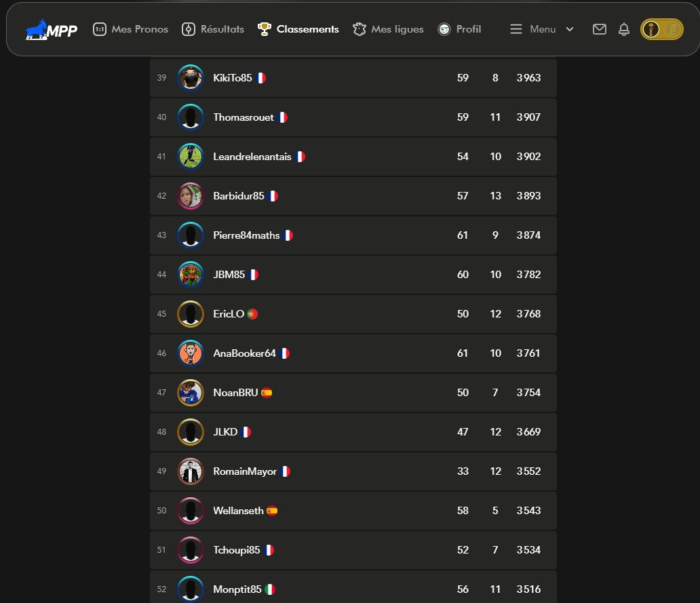Image resolution: width=700 pixels, height=603 pixels.
Task: Select the Barbidur85 profile picture
Action: click(191, 196)
